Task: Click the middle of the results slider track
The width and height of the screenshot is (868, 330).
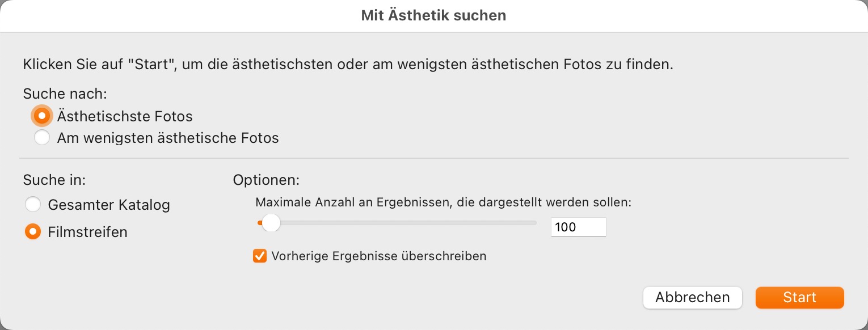Action: coord(397,223)
